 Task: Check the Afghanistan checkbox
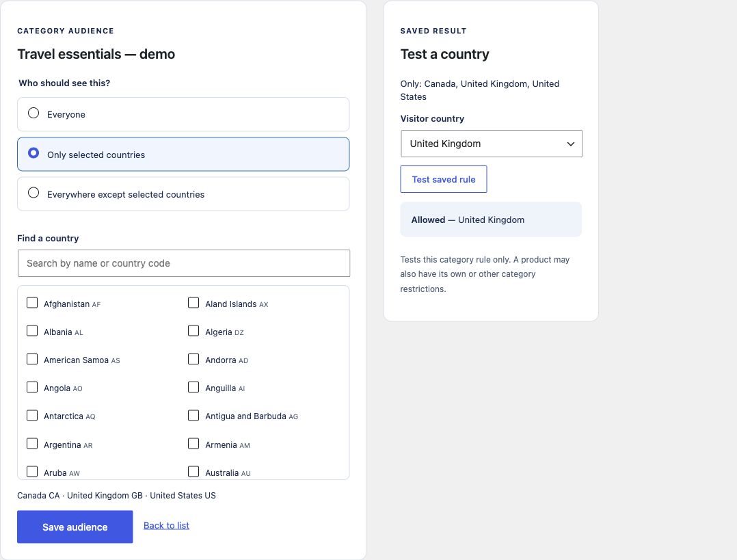click(32, 303)
